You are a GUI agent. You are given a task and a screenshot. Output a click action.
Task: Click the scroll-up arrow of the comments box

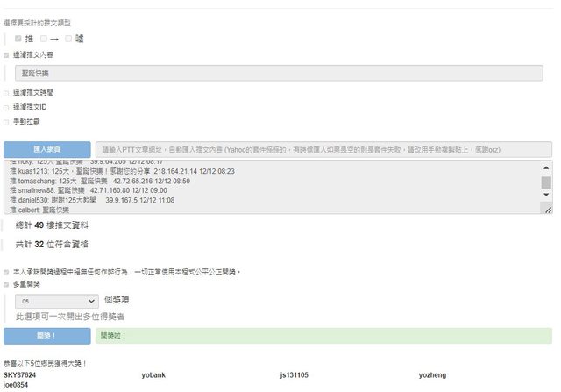click(546, 167)
